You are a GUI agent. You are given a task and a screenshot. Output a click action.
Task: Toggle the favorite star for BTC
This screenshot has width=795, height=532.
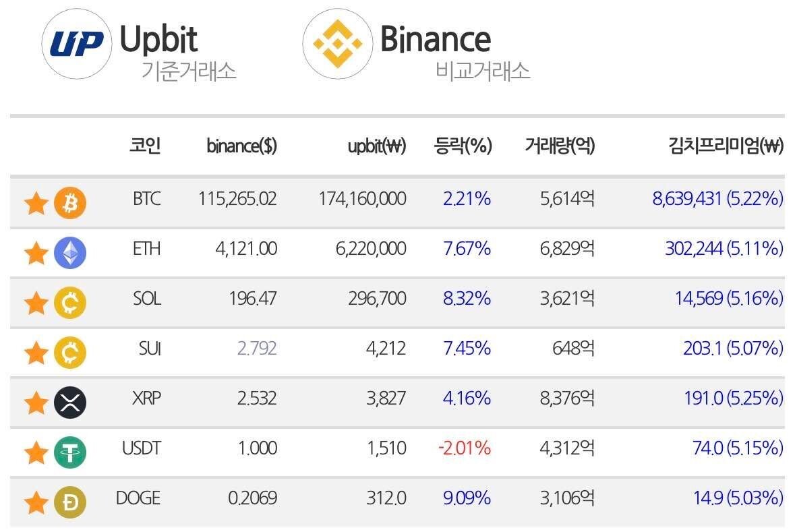pyautogui.click(x=36, y=203)
